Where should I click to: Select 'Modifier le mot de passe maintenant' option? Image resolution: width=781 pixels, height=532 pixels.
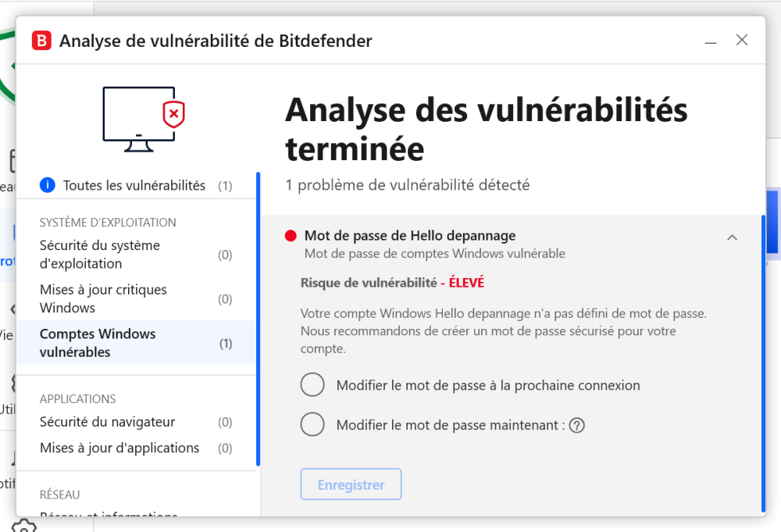[x=312, y=425]
